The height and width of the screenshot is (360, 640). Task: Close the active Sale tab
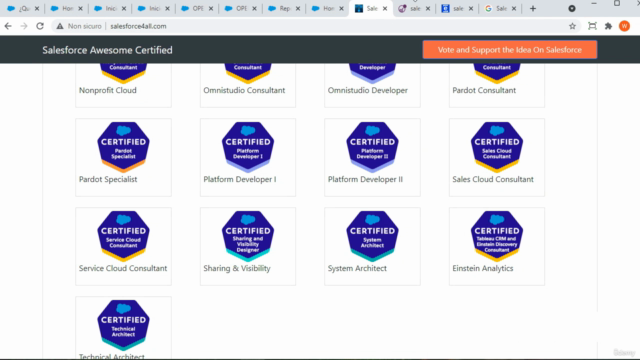384,9
